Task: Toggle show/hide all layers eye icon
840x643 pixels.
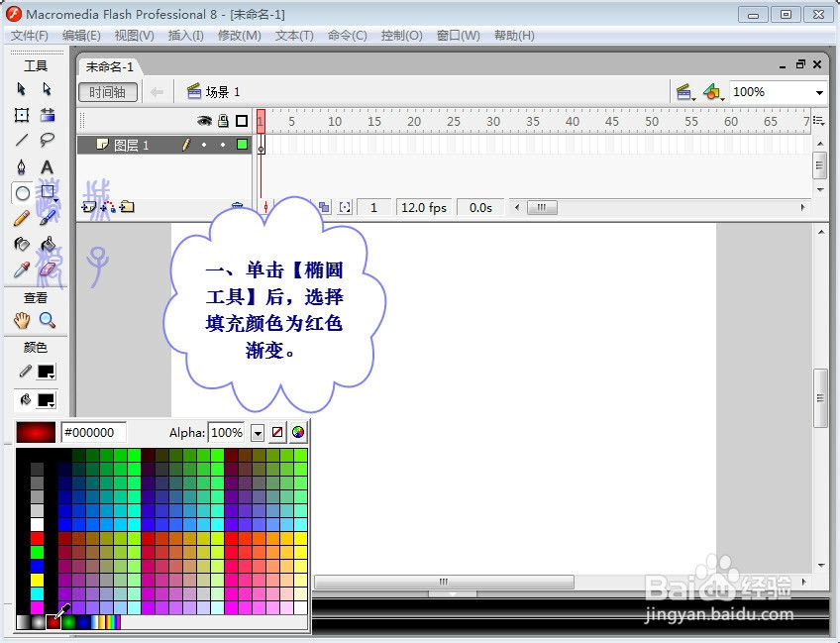Action: tap(204, 121)
